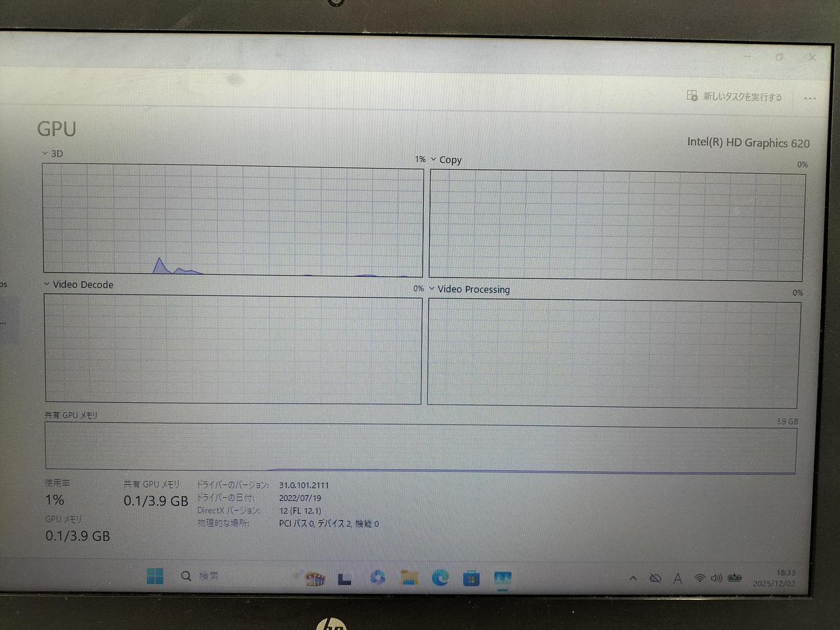Show hidden system tray icons chevron
The width and height of the screenshot is (840, 630).
tap(633, 578)
